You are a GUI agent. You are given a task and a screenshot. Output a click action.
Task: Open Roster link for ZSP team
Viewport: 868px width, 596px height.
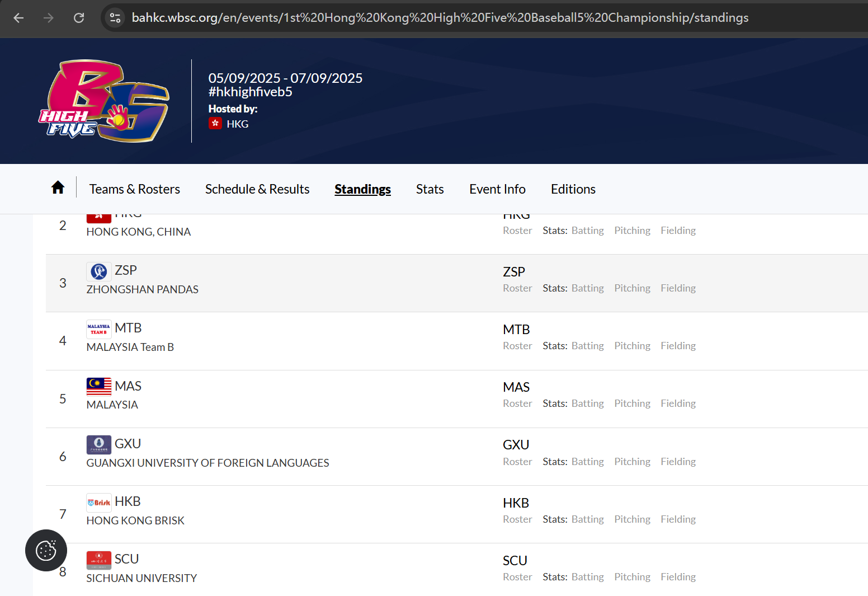[517, 288]
